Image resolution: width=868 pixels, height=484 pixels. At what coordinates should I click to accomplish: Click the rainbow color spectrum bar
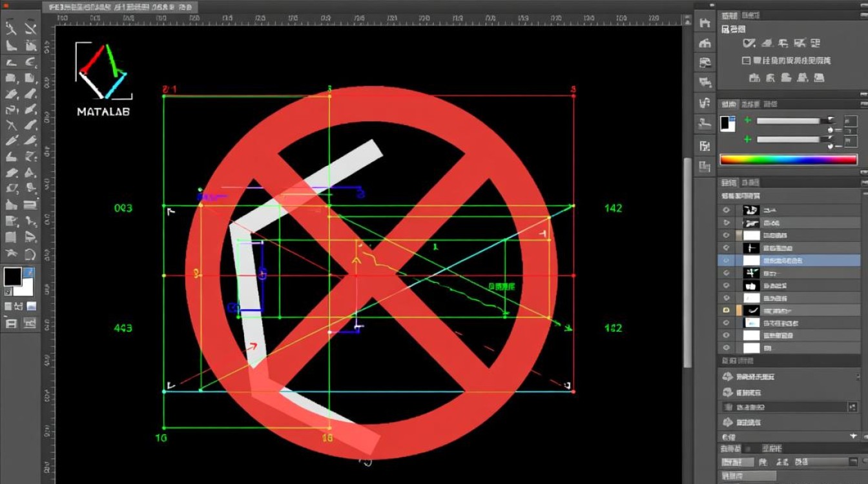click(788, 159)
